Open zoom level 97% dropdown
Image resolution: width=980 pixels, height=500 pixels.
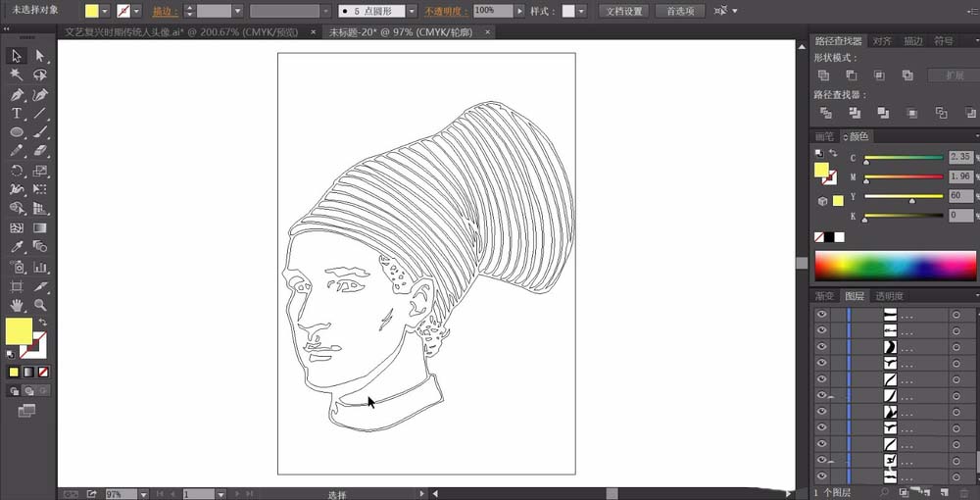(144, 494)
